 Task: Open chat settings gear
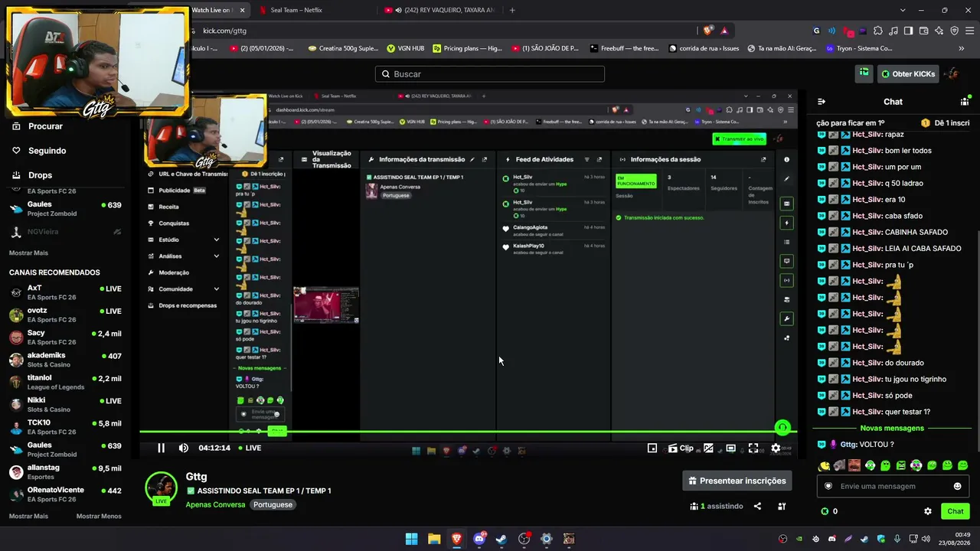point(928,511)
